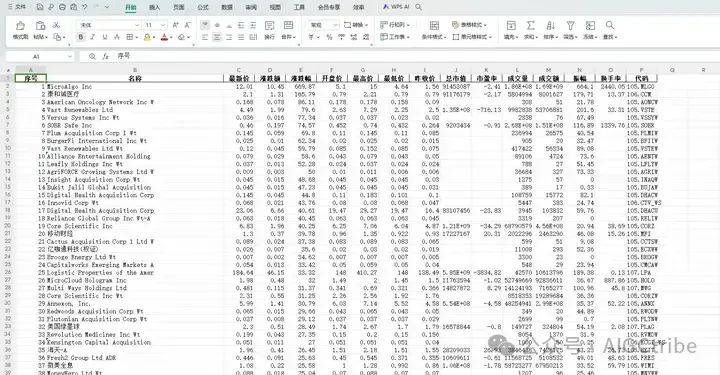Viewport: 720px width, 375px height.
Task: Apply the red font color swatch
Action: (x=164, y=37)
